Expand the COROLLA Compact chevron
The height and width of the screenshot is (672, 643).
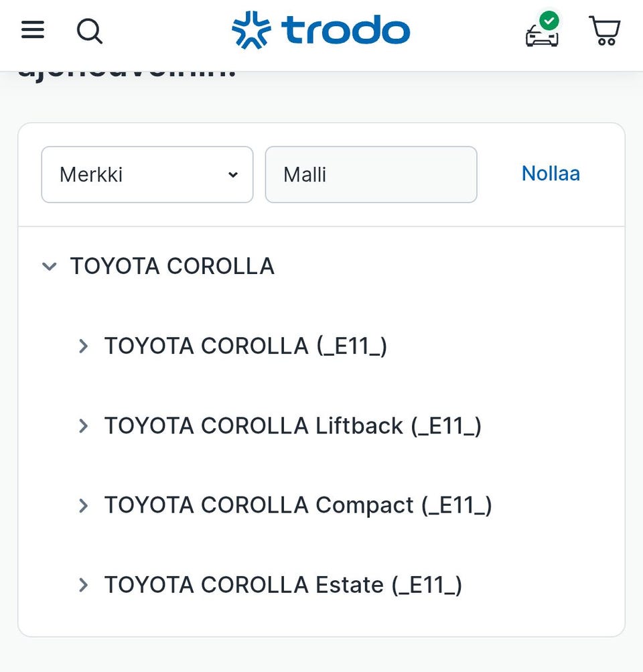pyautogui.click(x=83, y=506)
